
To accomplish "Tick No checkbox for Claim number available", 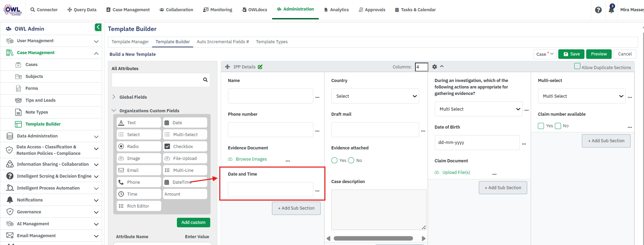I will point(558,126).
